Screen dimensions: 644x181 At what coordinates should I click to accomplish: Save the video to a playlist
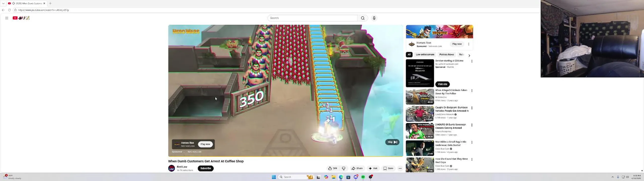(x=388, y=168)
